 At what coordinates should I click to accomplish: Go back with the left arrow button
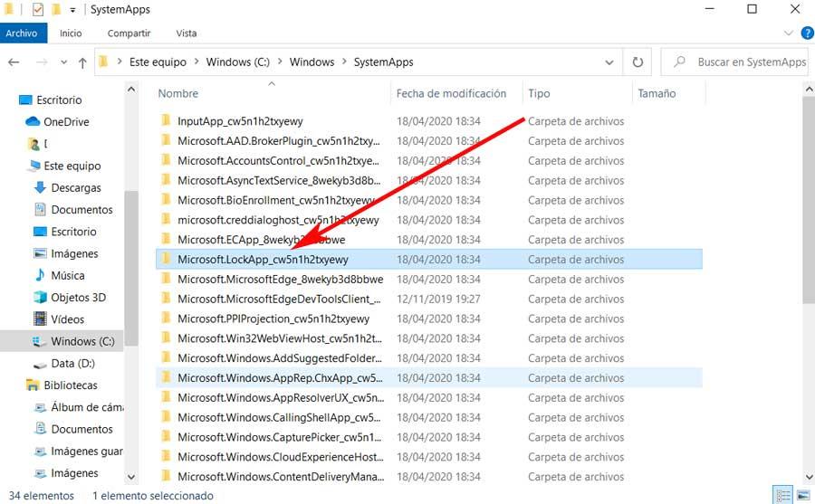(14, 62)
